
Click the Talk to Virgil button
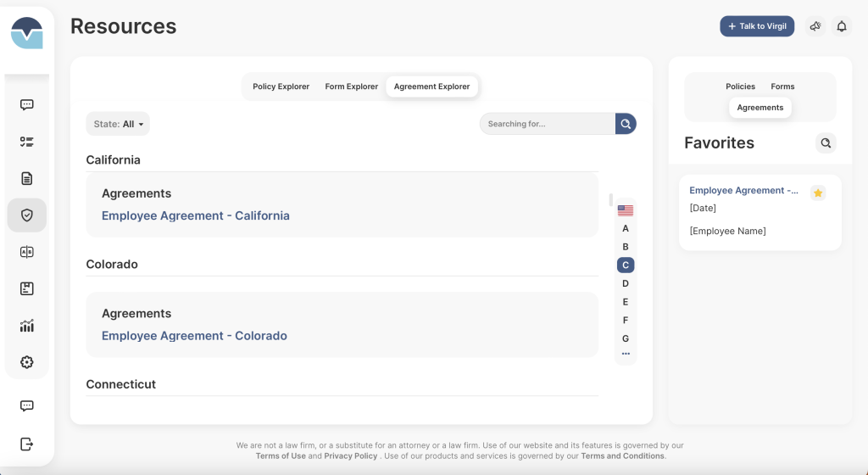pos(757,26)
